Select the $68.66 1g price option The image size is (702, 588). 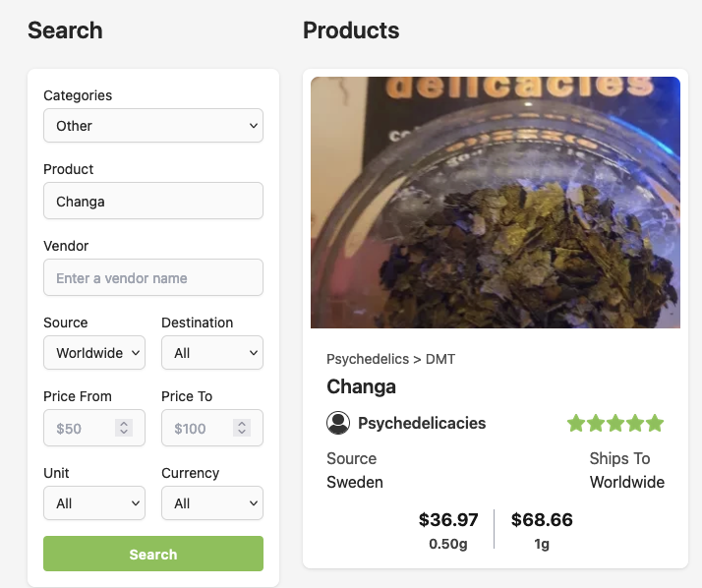pyautogui.click(x=542, y=530)
